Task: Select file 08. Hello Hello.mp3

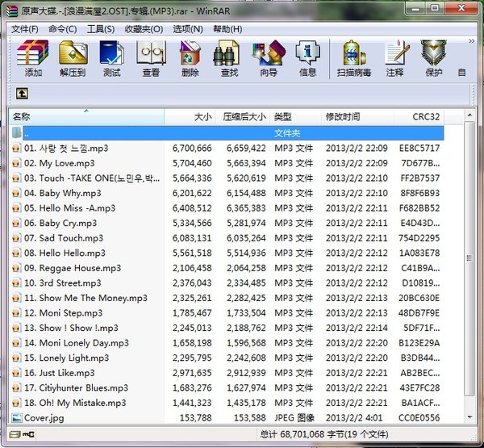Action: (x=227, y=253)
